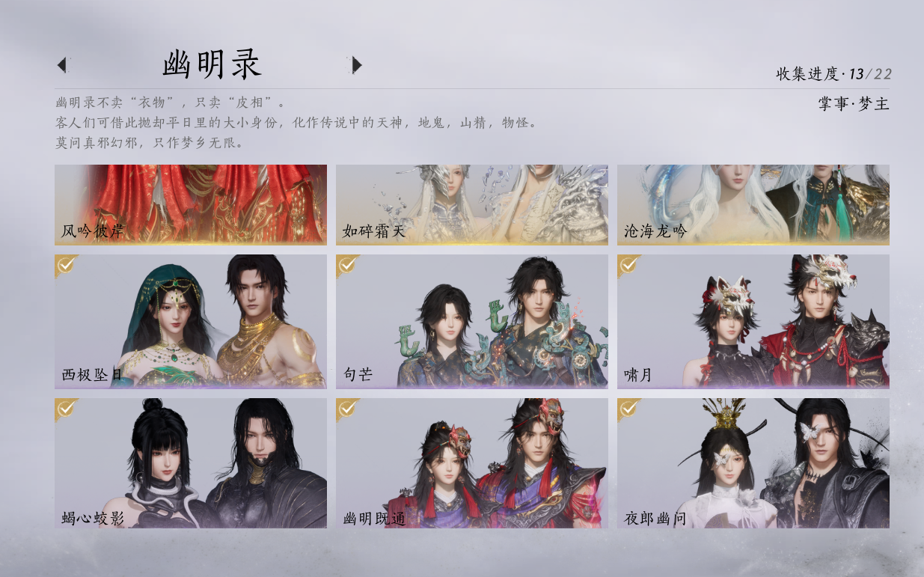Select the 啸月 wolf mask appearance
924x577 pixels.
(x=753, y=322)
